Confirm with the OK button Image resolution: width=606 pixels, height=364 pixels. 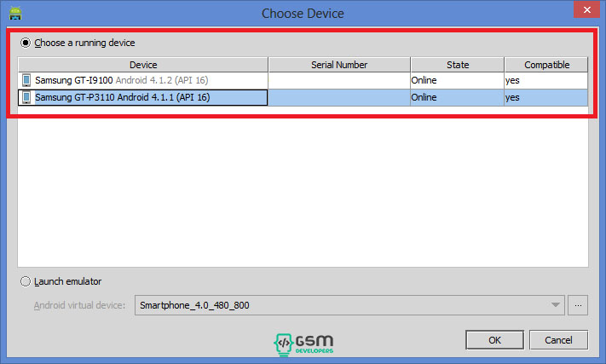point(494,340)
